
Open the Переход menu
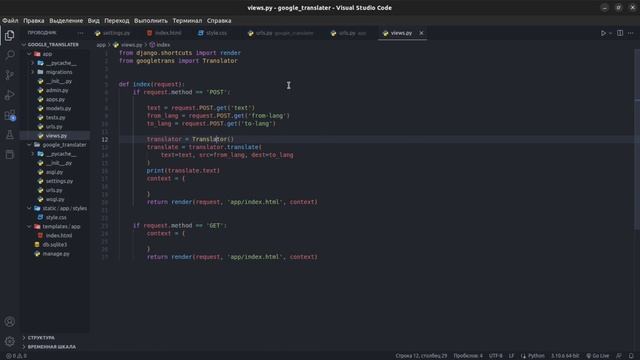(x=117, y=20)
